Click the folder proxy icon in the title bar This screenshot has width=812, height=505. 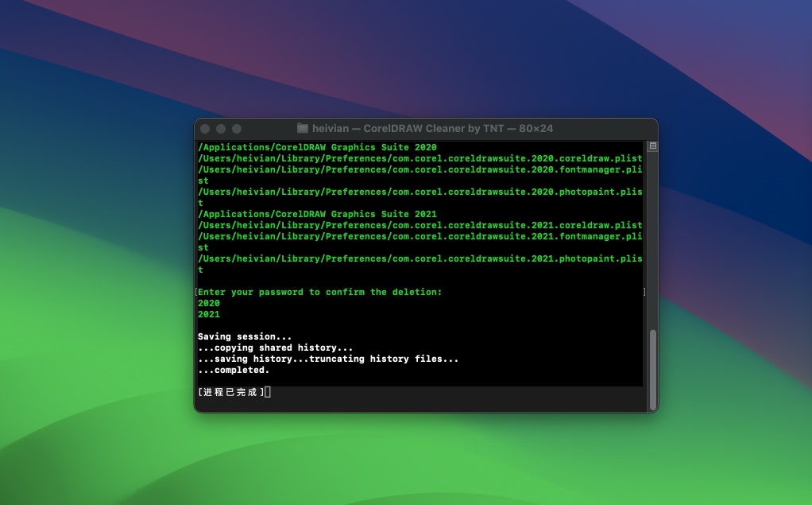303,128
